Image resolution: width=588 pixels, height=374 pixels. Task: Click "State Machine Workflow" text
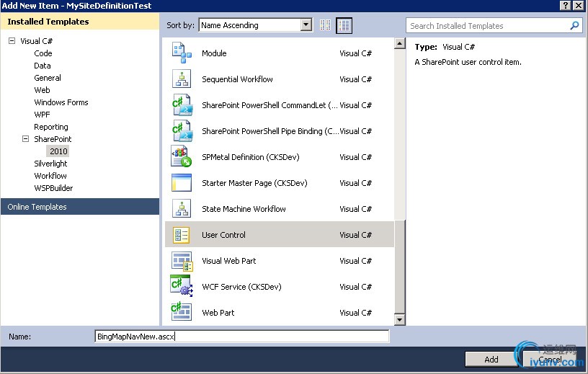click(244, 209)
